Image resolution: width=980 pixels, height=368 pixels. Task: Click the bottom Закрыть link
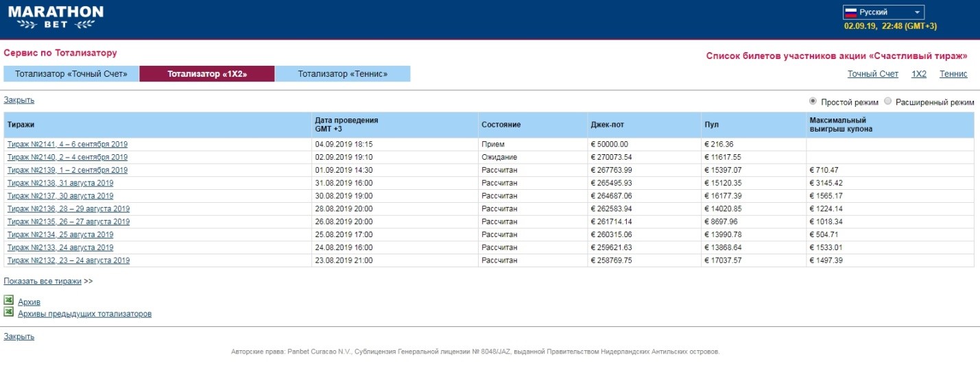click(19, 336)
